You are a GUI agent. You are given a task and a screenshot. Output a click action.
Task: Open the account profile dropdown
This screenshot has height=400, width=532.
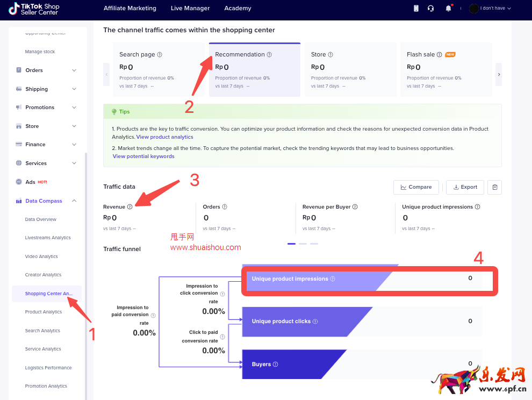[490, 9]
